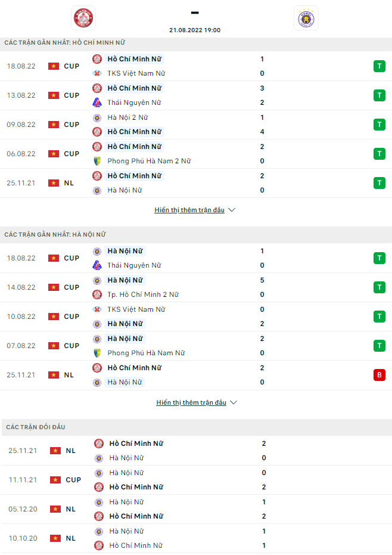Click Tp. Hồ Chí Minh 2 Nữ team logo

tap(97, 294)
